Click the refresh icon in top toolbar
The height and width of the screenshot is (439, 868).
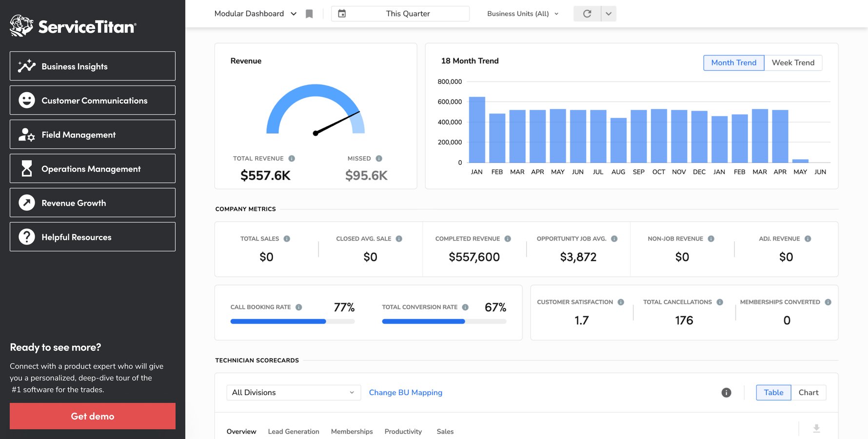pos(587,14)
